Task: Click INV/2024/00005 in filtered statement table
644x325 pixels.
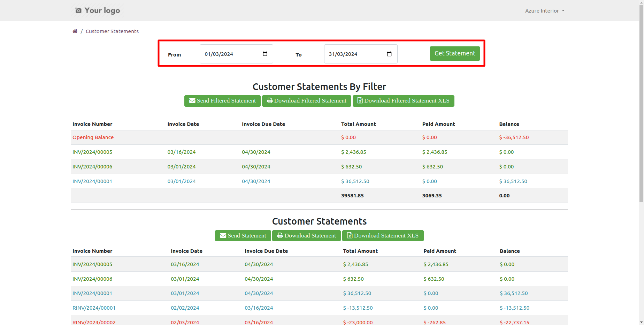Action: (x=92, y=152)
